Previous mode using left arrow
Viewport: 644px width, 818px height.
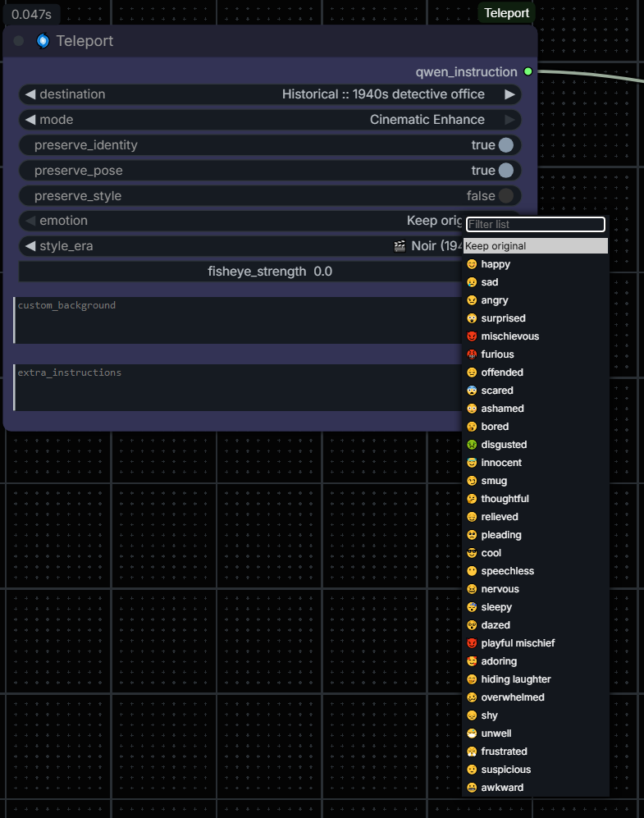click(30, 120)
